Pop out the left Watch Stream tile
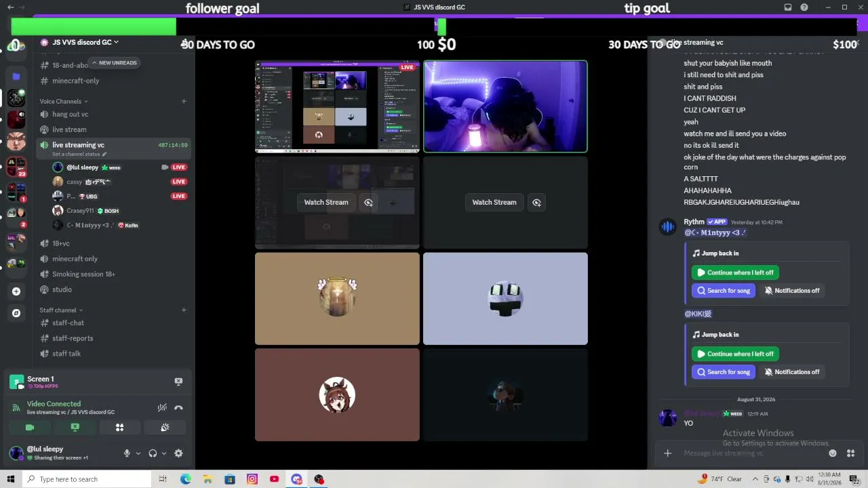This screenshot has height=488, width=868. pyautogui.click(x=368, y=202)
